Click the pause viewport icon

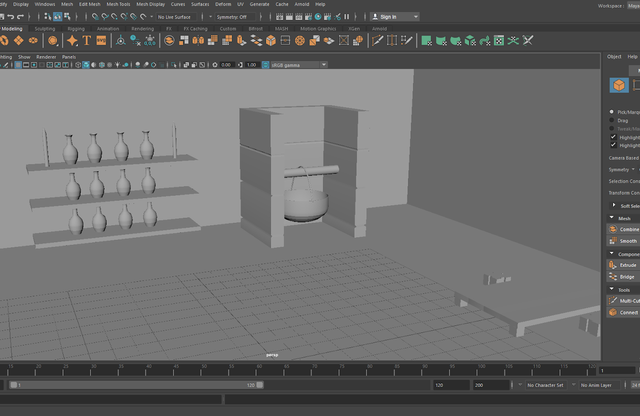[x=347, y=17]
